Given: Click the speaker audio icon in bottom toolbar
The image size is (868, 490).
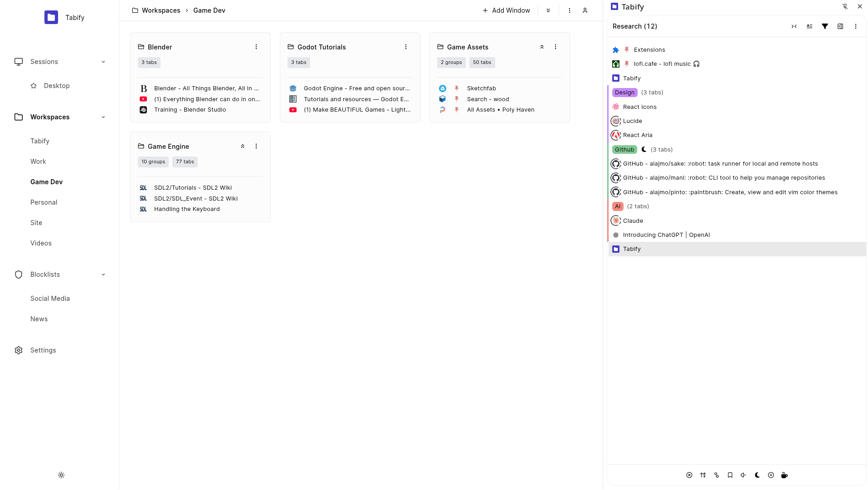Looking at the screenshot, I should pyautogui.click(x=744, y=475).
